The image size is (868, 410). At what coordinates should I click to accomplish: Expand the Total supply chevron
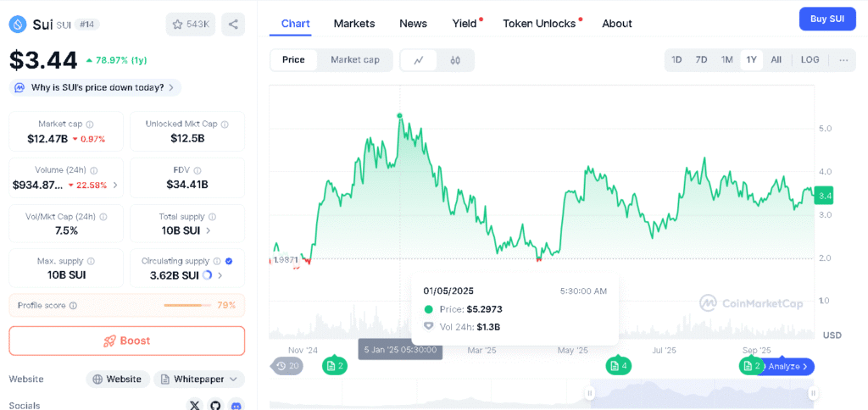pyautogui.click(x=209, y=230)
